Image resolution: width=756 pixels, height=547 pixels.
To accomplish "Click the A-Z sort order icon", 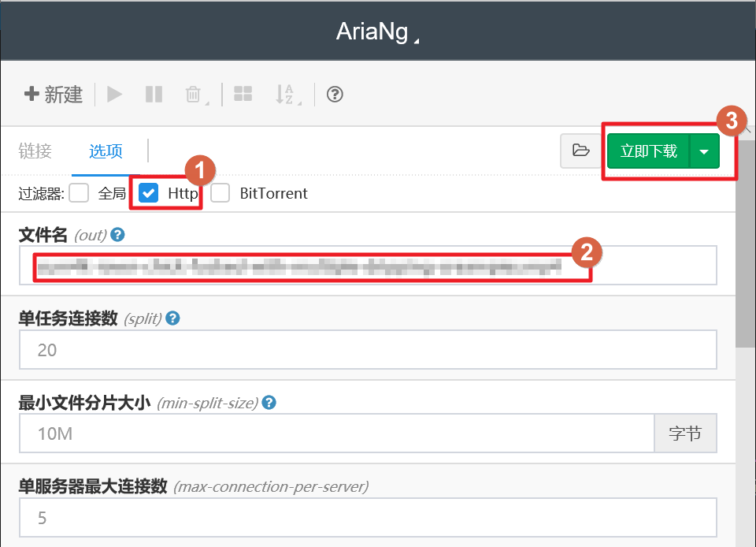I will click(286, 95).
